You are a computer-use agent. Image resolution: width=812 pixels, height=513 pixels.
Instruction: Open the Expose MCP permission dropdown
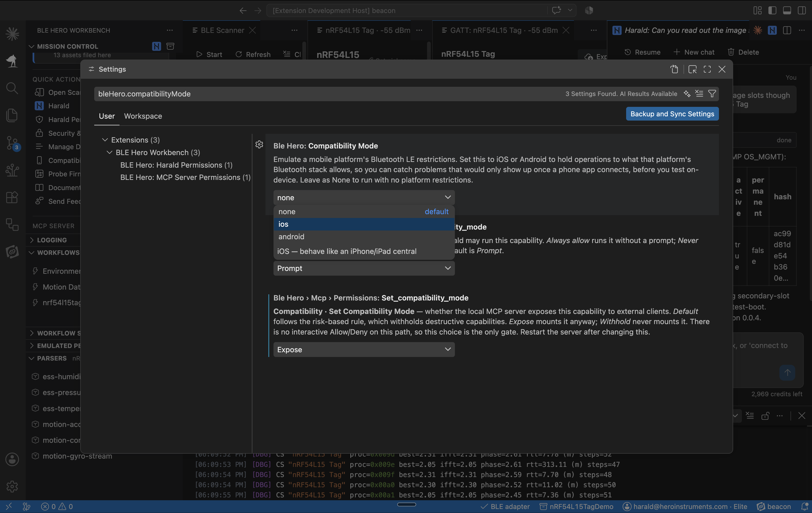364,349
